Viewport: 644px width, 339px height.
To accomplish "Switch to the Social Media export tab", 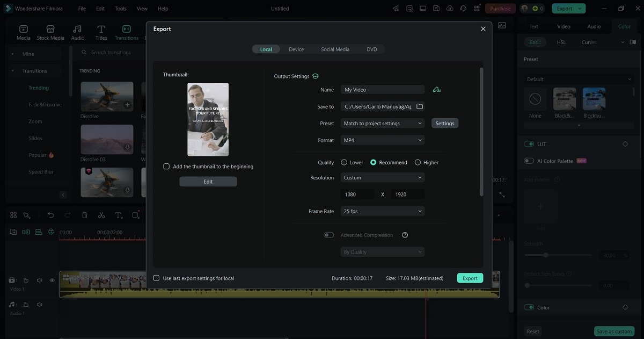I will coord(335,49).
